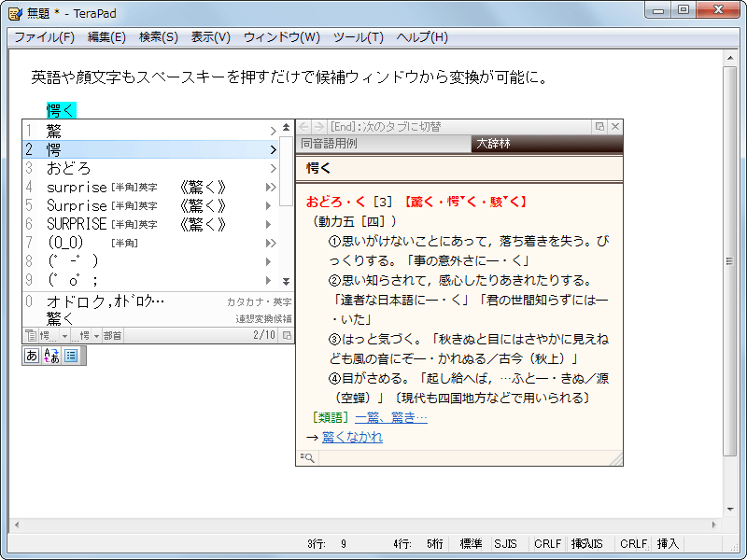The image size is (747, 560).
Task: Select capitalized Surprise candidate
Action: tap(150, 205)
